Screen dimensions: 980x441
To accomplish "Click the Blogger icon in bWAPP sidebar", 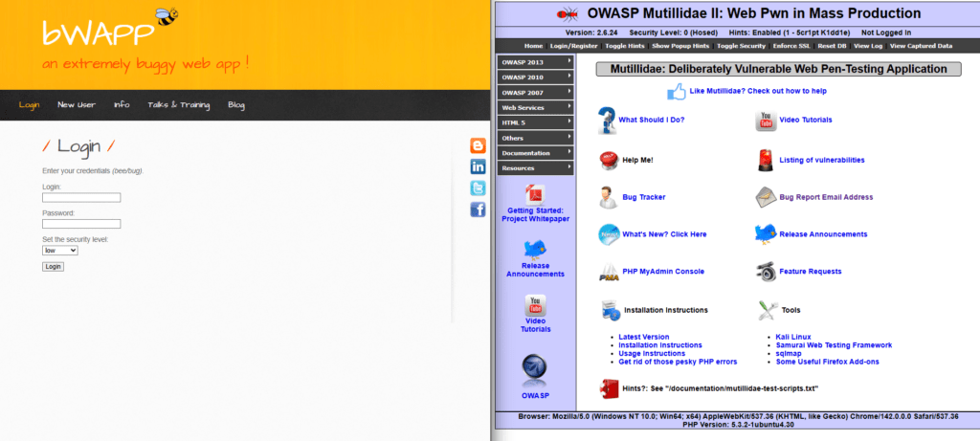I will click(478, 145).
